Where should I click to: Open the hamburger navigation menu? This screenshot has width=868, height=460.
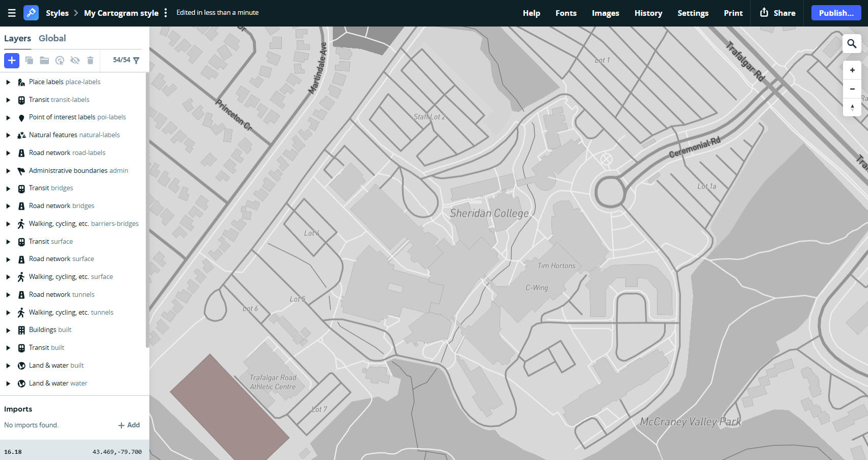[11, 13]
